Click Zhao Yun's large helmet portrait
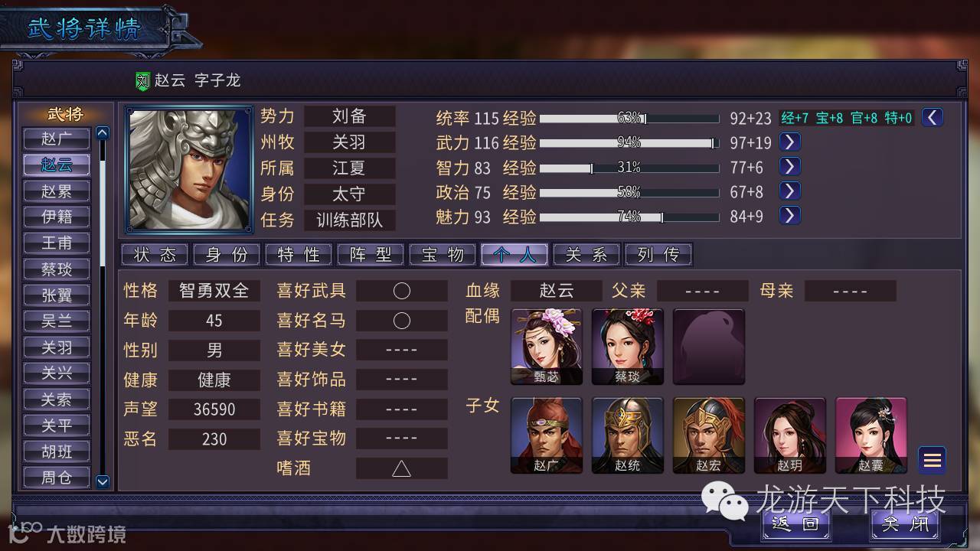 click(x=189, y=169)
